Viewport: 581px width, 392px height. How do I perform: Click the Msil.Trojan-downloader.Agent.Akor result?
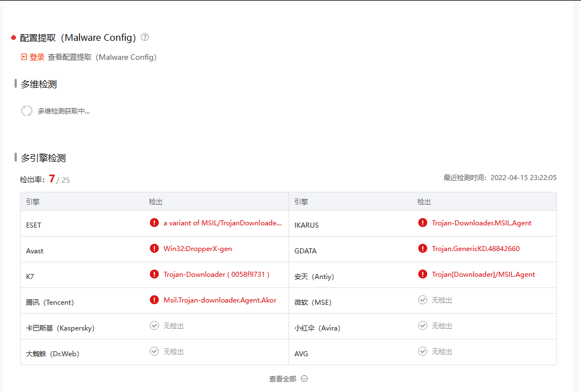point(220,300)
